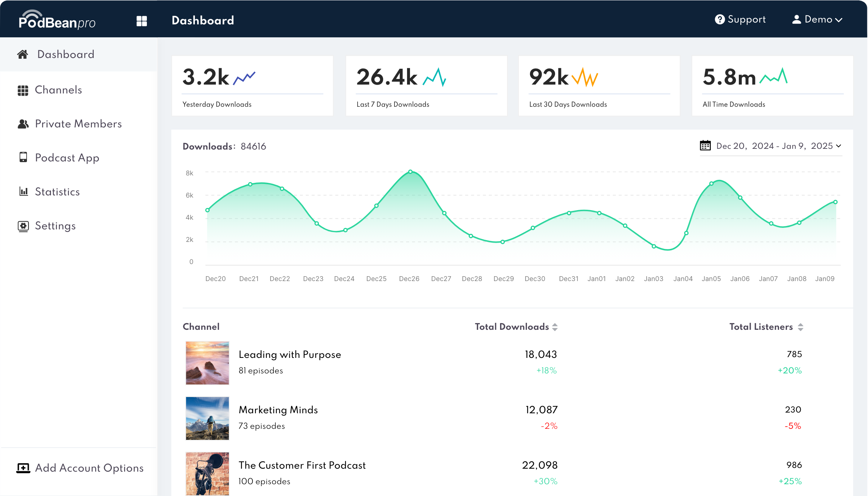This screenshot has height=496, width=868.
Task: Click the Statistics bar chart icon
Action: point(23,192)
